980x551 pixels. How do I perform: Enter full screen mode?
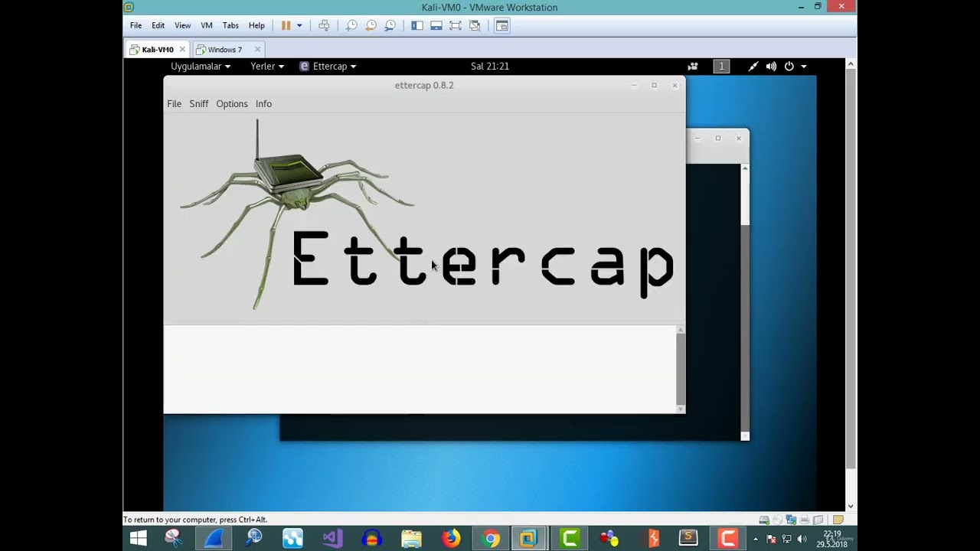point(456,25)
